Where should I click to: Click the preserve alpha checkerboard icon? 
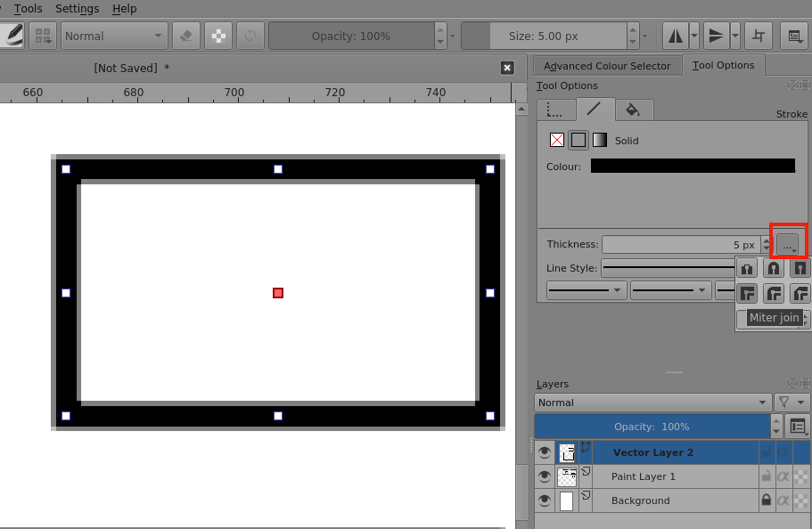pyautogui.click(x=218, y=36)
